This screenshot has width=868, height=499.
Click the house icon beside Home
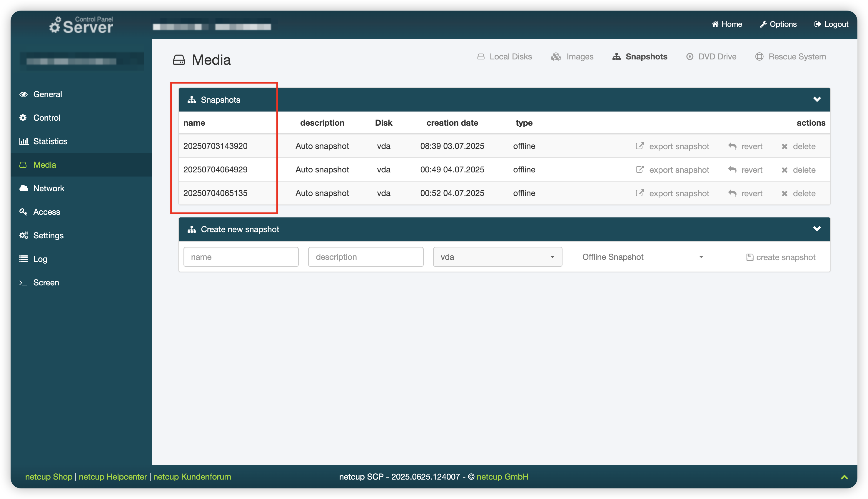pyautogui.click(x=715, y=24)
